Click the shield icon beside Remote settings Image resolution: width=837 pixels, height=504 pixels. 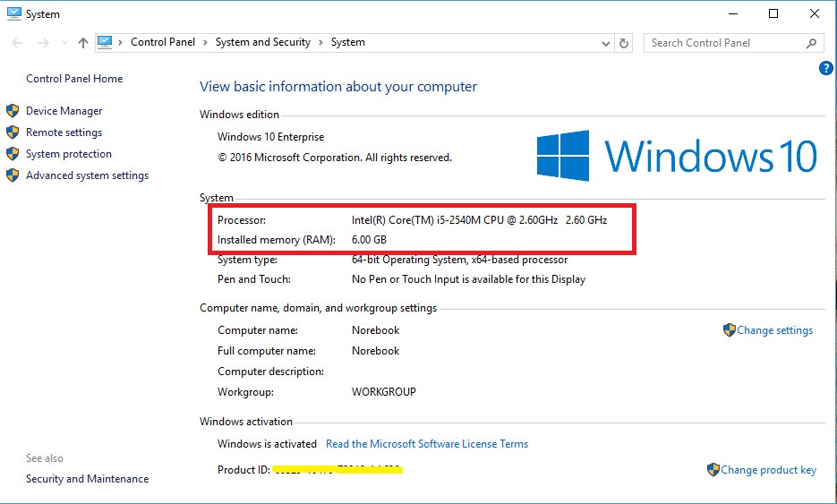[x=13, y=132]
